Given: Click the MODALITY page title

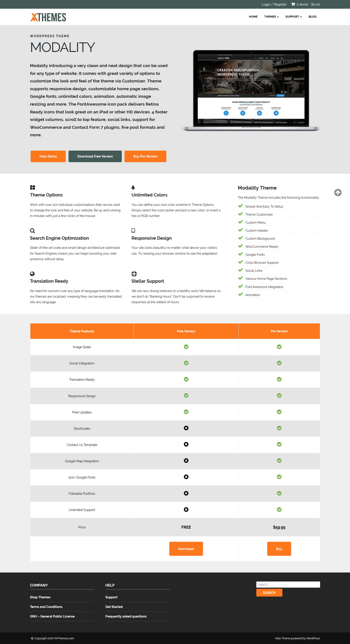Looking at the screenshot, I should click(63, 47).
